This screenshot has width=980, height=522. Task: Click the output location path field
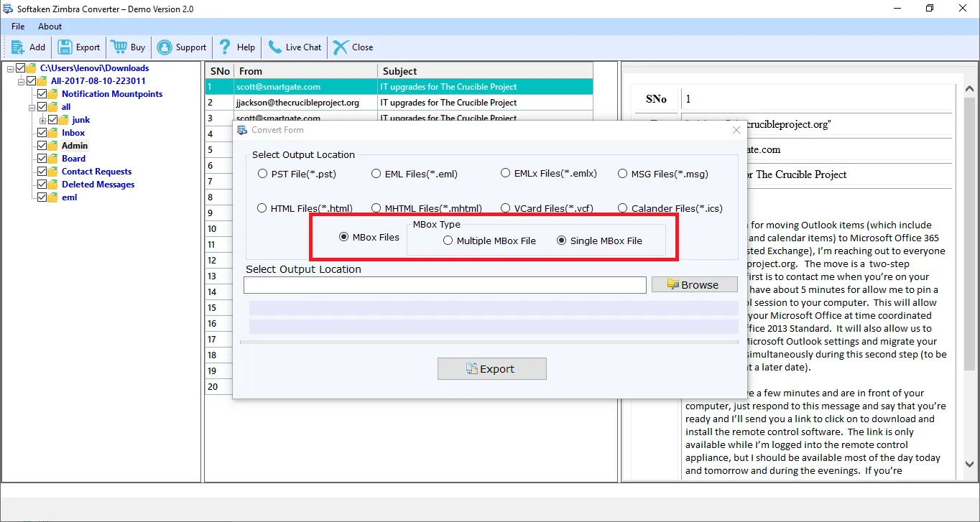tap(445, 285)
